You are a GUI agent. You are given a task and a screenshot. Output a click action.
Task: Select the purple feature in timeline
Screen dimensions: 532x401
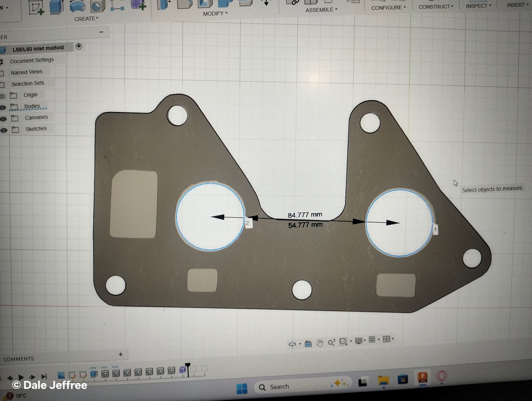tap(183, 370)
